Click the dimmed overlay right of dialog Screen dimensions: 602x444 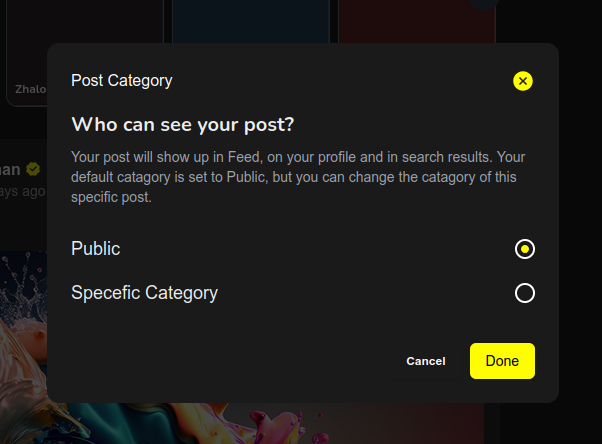tap(580, 223)
